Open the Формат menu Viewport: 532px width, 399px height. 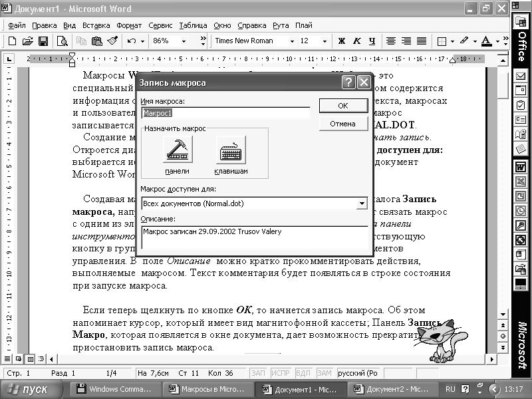click(129, 25)
